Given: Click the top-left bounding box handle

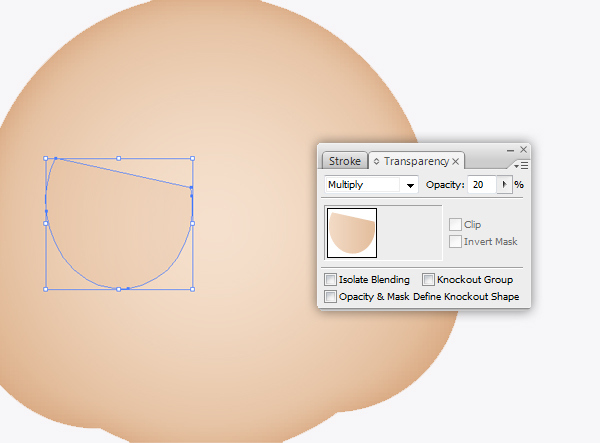Looking at the screenshot, I should [46, 158].
